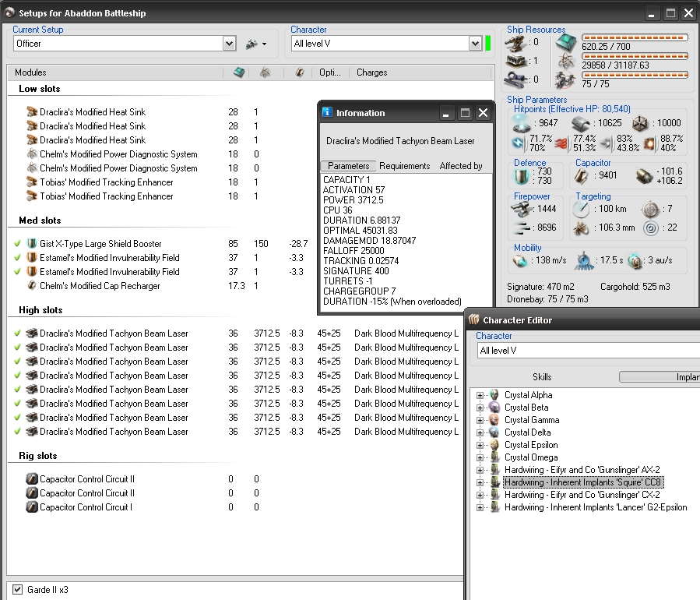Open the Current Setup dropdown
The image size is (700, 600).
pos(229,44)
